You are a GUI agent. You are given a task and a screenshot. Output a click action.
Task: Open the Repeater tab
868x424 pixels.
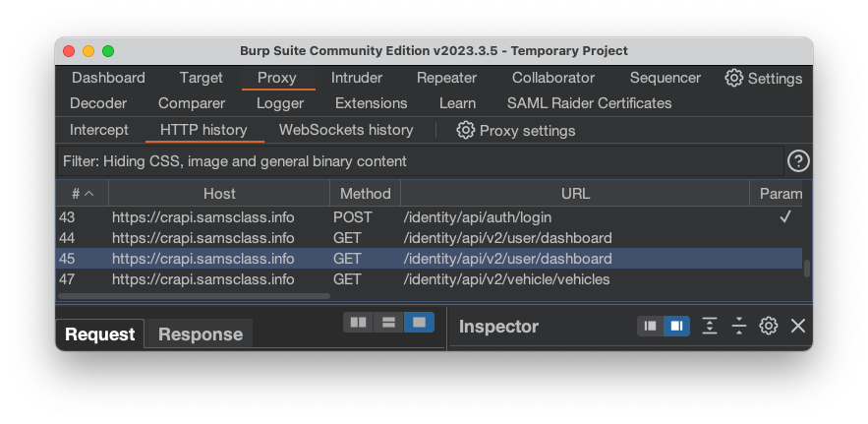click(446, 78)
